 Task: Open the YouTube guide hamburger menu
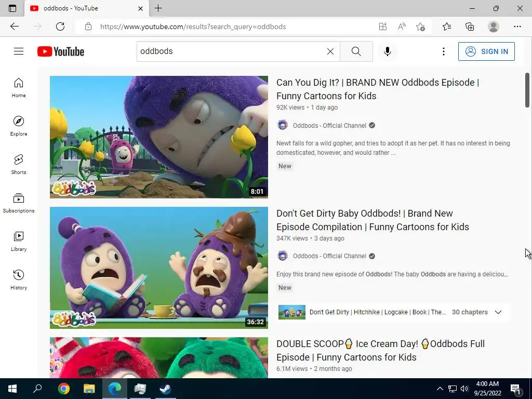19,51
